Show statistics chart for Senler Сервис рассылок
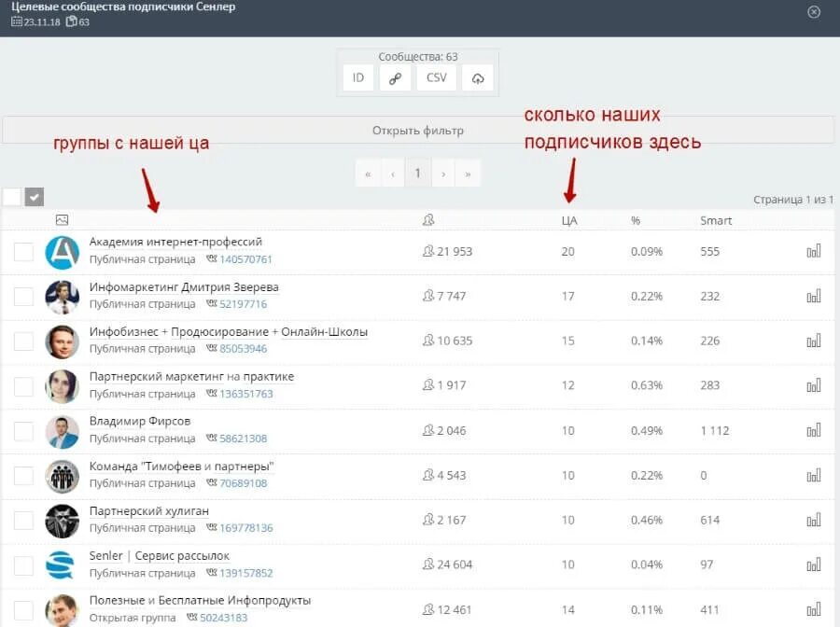Image resolution: width=840 pixels, height=627 pixels. coord(814,564)
